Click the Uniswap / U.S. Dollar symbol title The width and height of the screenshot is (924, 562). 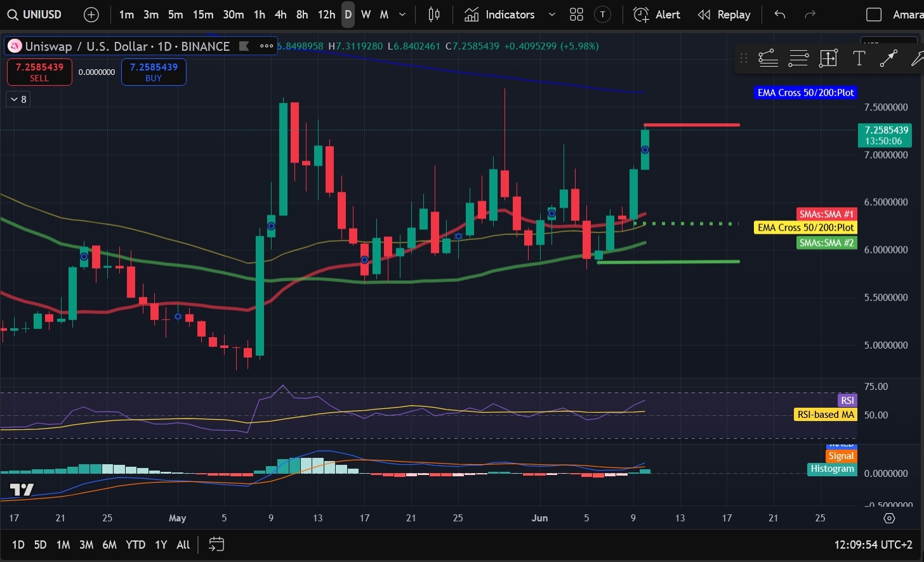tap(128, 46)
